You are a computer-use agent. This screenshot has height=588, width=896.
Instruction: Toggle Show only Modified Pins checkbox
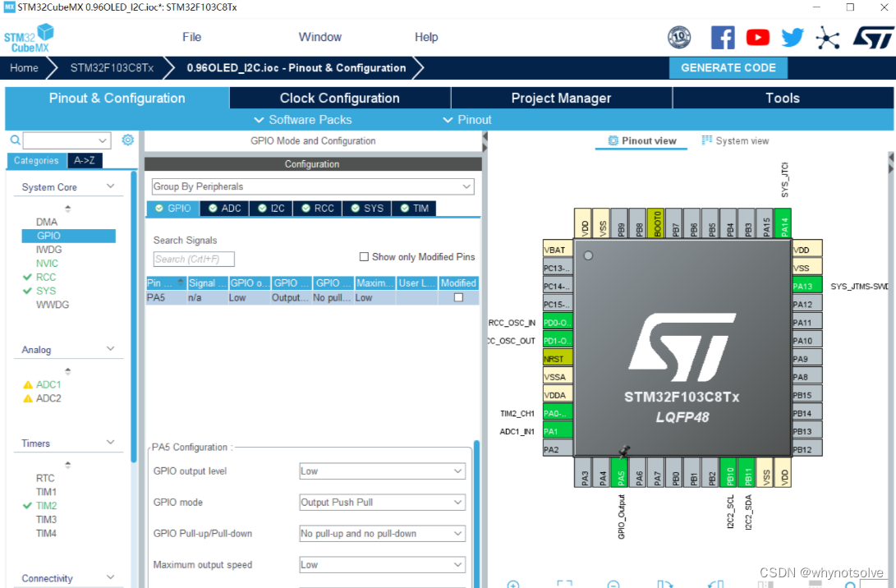364,256
